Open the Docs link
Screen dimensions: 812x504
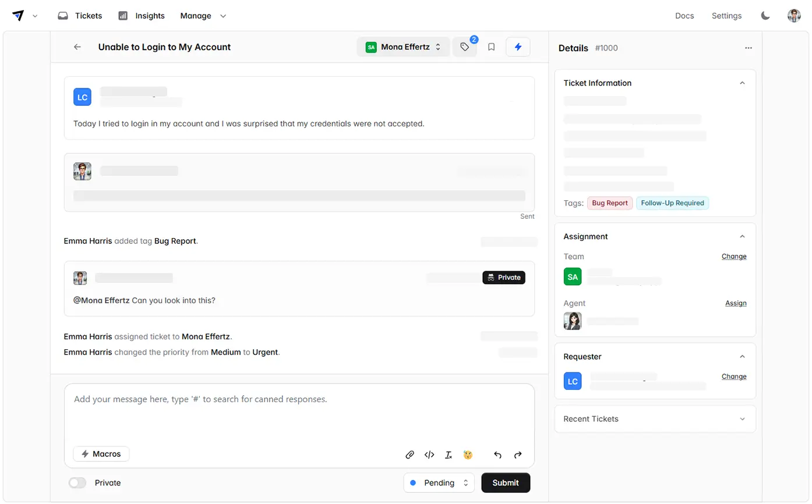[x=684, y=16]
